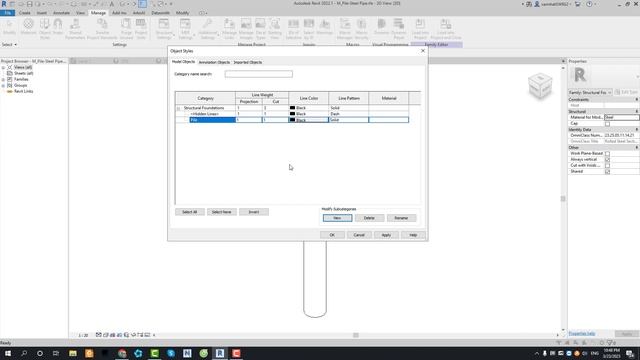
Task: Launch the Dynamo icon
Action: point(381,27)
